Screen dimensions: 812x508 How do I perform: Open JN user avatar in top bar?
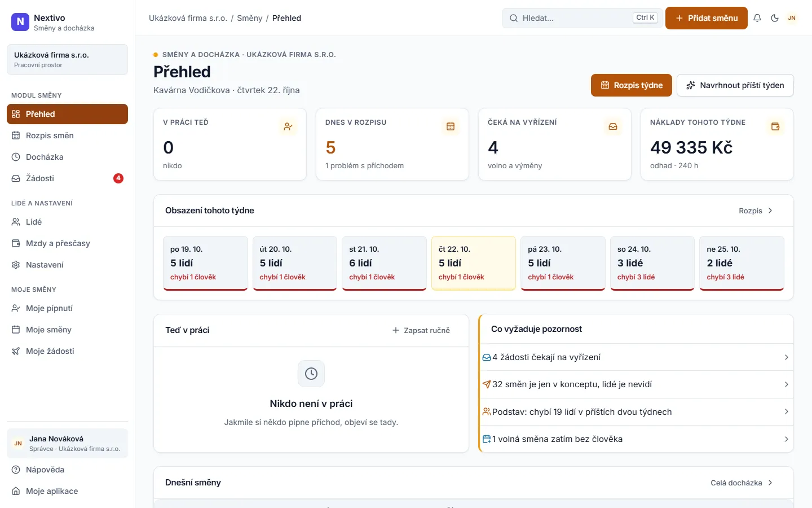click(792, 18)
